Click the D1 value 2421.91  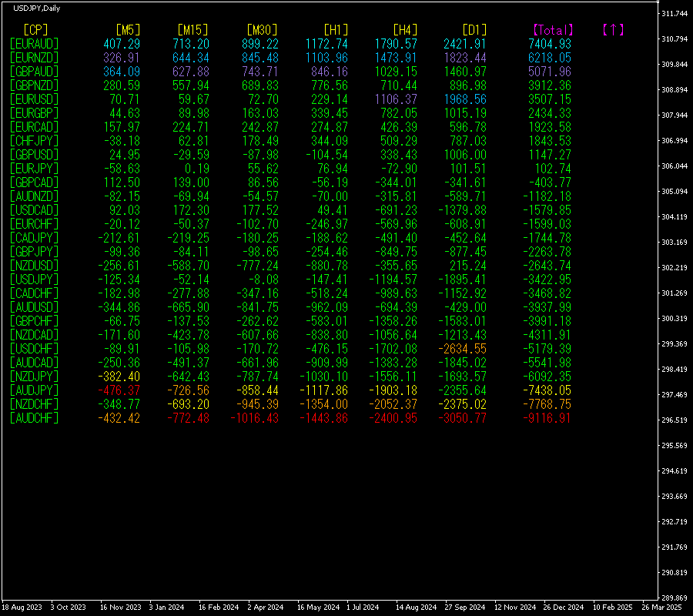coord(465,44)
